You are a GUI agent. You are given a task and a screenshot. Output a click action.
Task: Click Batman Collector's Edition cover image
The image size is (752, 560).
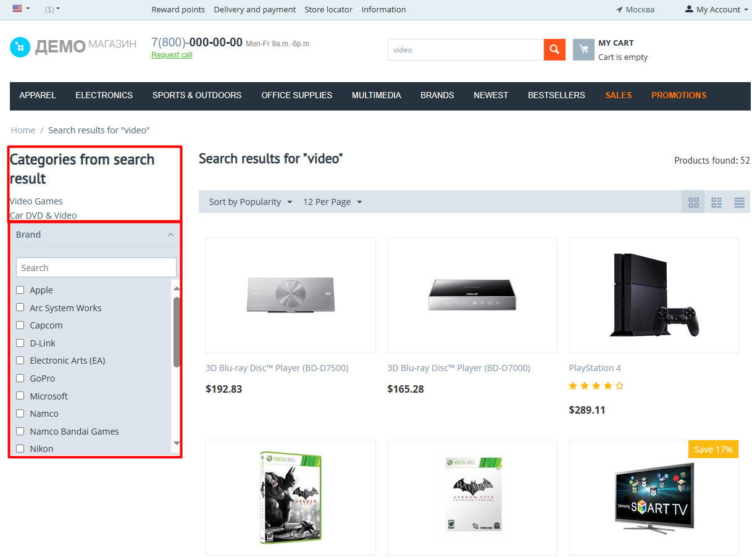click(x=472, y=498)
